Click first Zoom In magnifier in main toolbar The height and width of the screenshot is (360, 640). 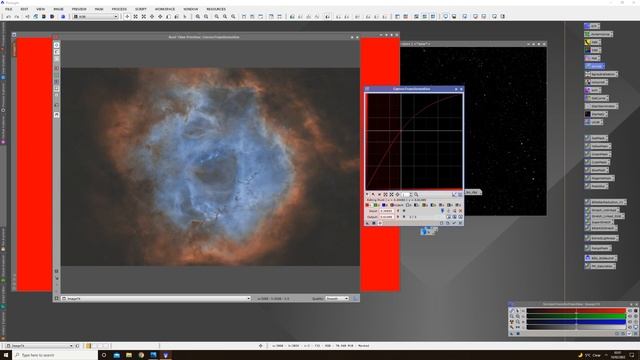tap(198, 17)
